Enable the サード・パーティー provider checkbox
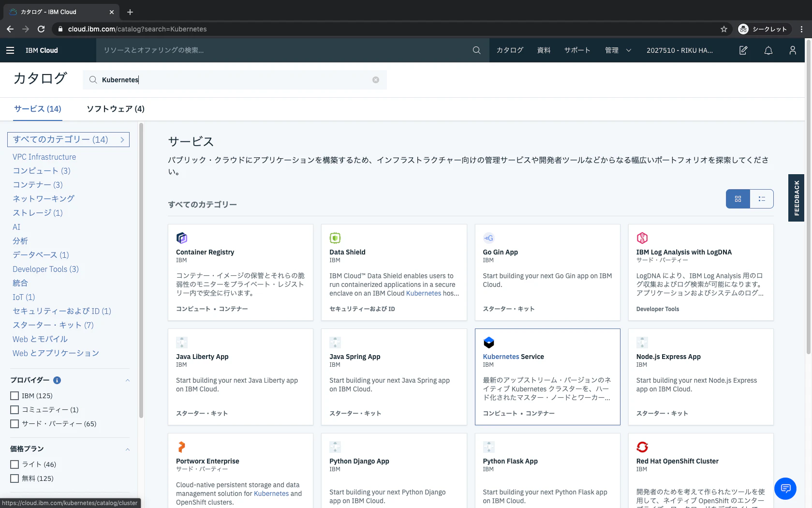The width and height of the screenshot is (812, 508). click(15, 423)
